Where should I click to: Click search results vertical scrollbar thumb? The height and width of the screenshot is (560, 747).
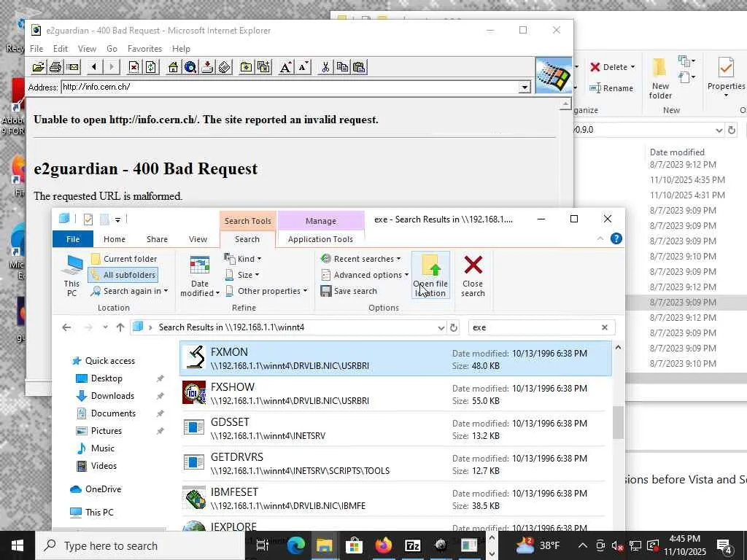[x=618, y=422]
